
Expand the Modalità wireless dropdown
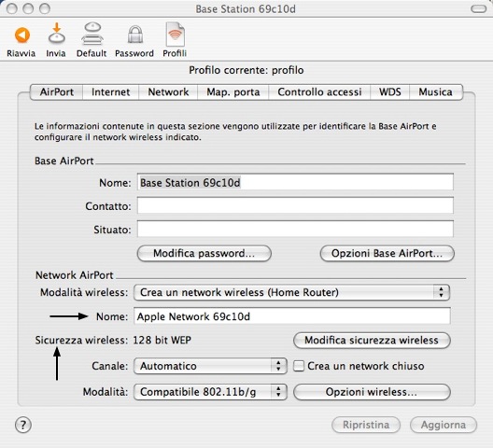click(291, 292)
